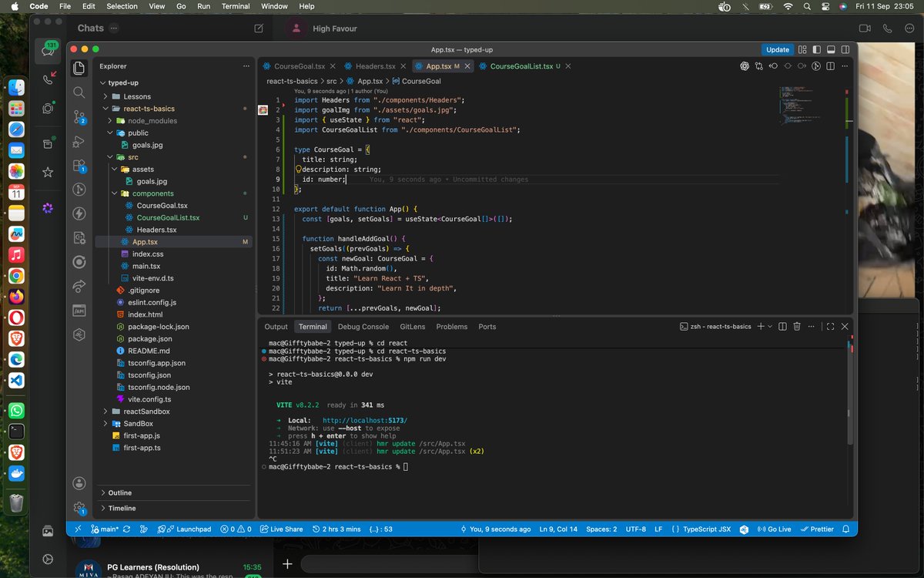924x578 pixels.
Task: Expand the Lessons folder
Action: (x=173, y=96)
